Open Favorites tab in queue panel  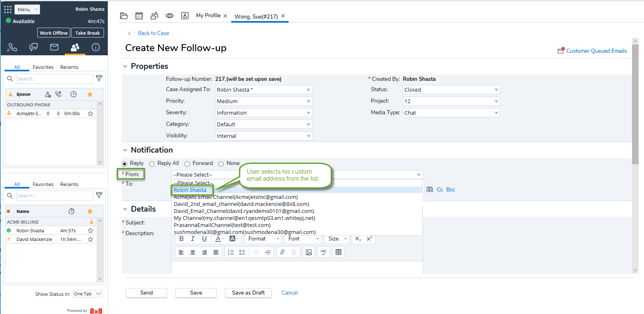tap(43, 67)
